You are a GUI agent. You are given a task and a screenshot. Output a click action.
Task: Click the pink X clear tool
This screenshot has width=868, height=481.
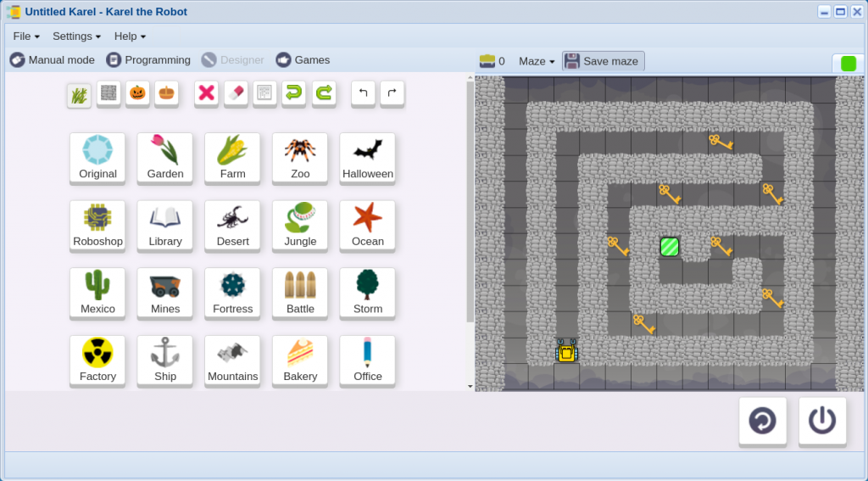pyautogui.click(x=207, y=93)
